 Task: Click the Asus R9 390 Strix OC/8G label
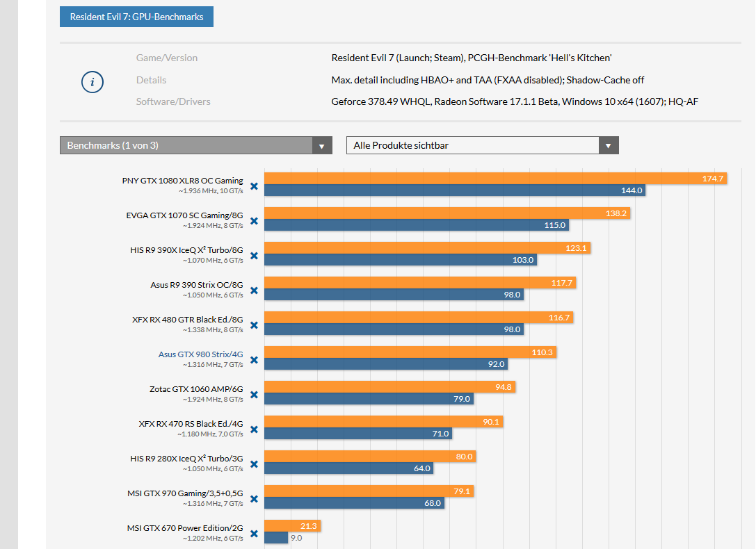[197, 285]
